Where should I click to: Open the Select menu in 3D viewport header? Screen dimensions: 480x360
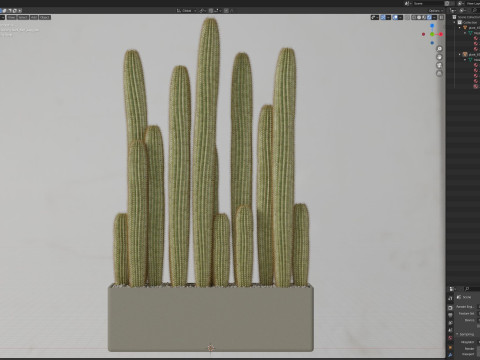coord(23,17)
